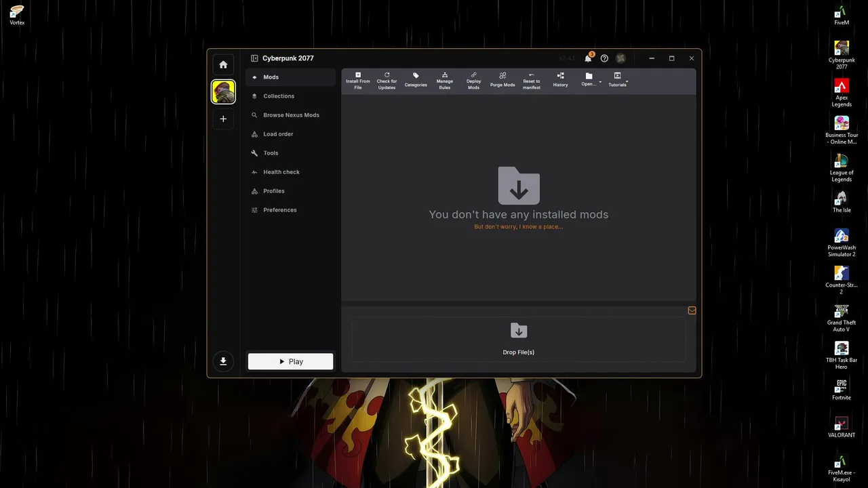Select the Apex Legends desktop icon
Screen dimensions: 868x488
coord(842,93)
